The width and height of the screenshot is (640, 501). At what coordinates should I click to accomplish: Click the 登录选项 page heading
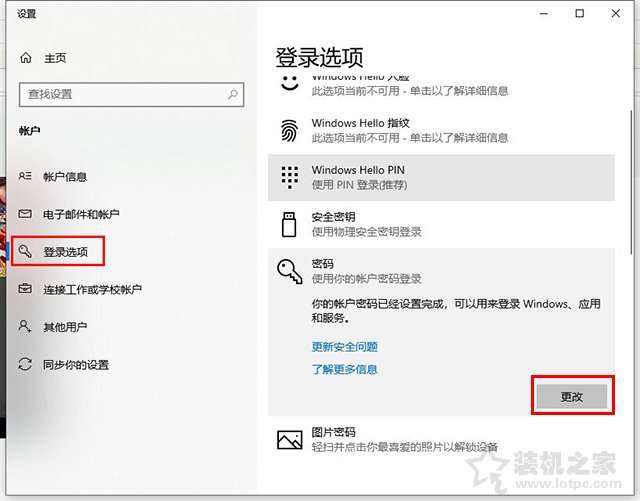coord(319,57)
